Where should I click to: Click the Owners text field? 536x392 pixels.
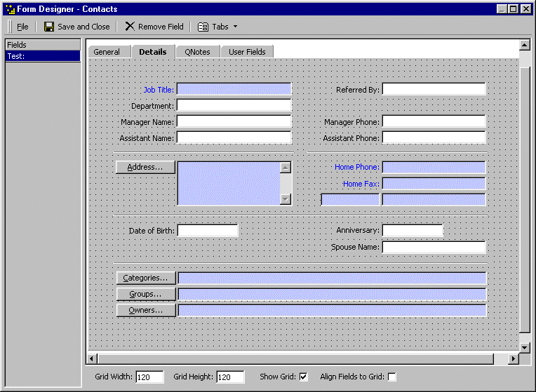coord(332,311)
